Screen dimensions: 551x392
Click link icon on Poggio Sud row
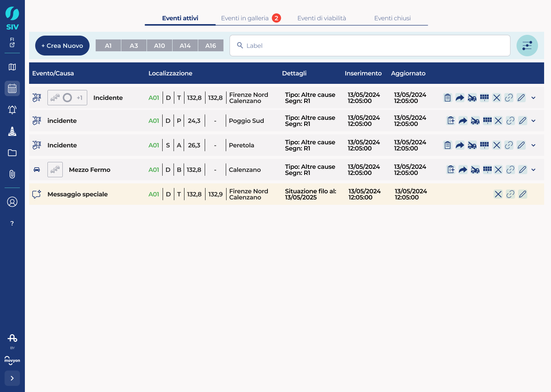tap(510, 121)
